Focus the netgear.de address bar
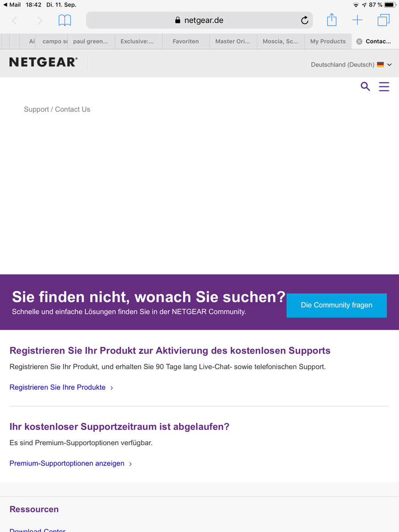This screenshot has height=532, width=399. coord(199,20)
